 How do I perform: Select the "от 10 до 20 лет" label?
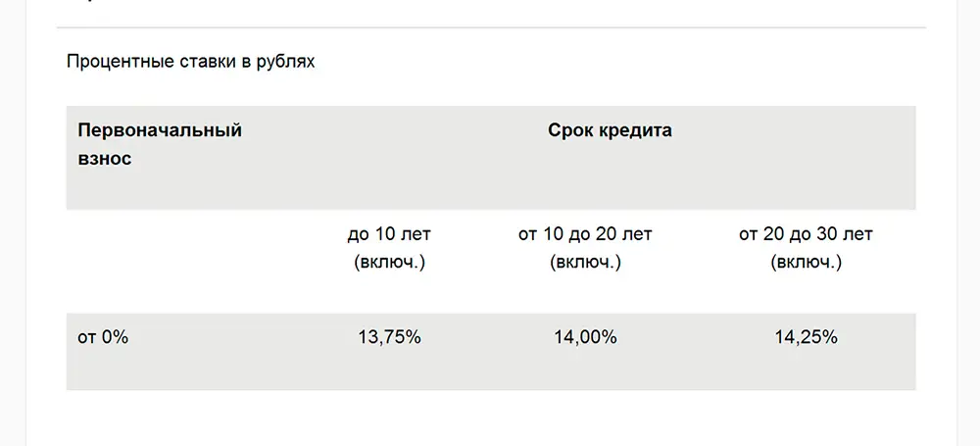point(585,234)
